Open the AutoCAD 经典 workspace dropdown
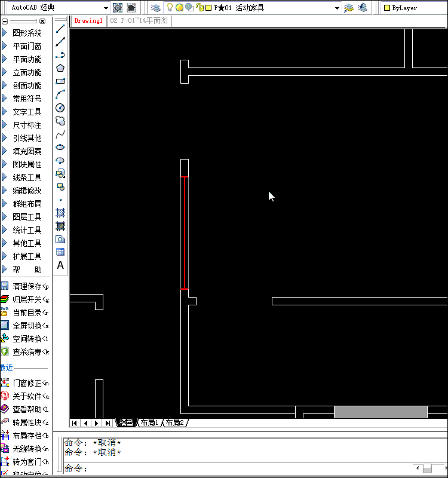 (106, 8)
